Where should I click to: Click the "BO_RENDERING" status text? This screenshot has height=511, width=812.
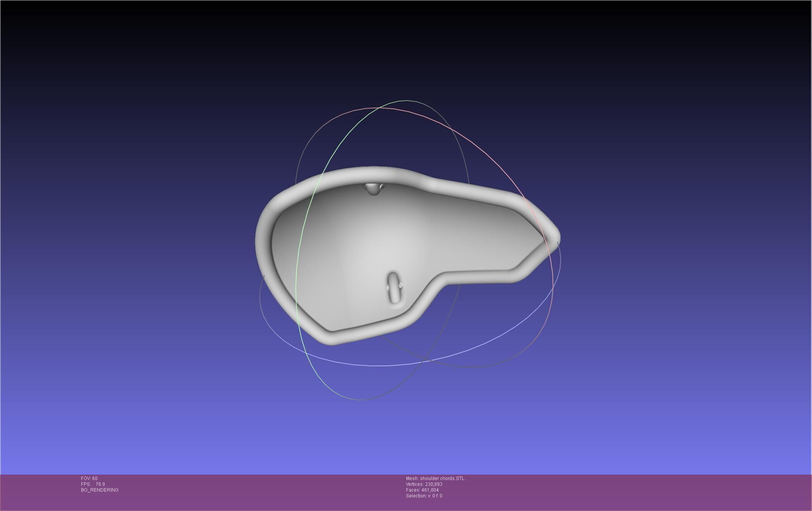pyautogui.click(x=100, y=490)
